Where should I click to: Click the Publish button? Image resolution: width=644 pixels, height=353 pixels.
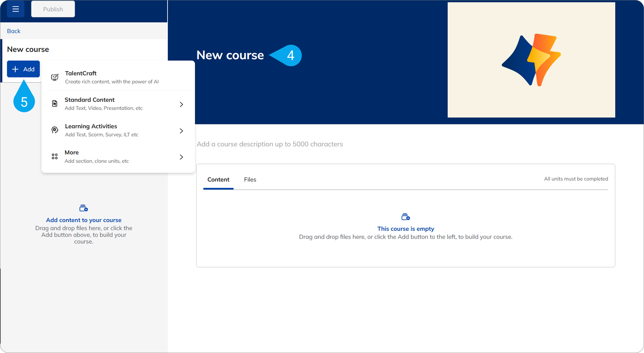[53, 9]
